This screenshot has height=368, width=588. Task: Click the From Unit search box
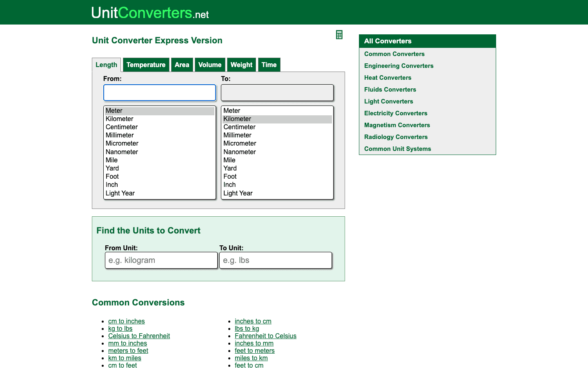(x=161, y=260)
